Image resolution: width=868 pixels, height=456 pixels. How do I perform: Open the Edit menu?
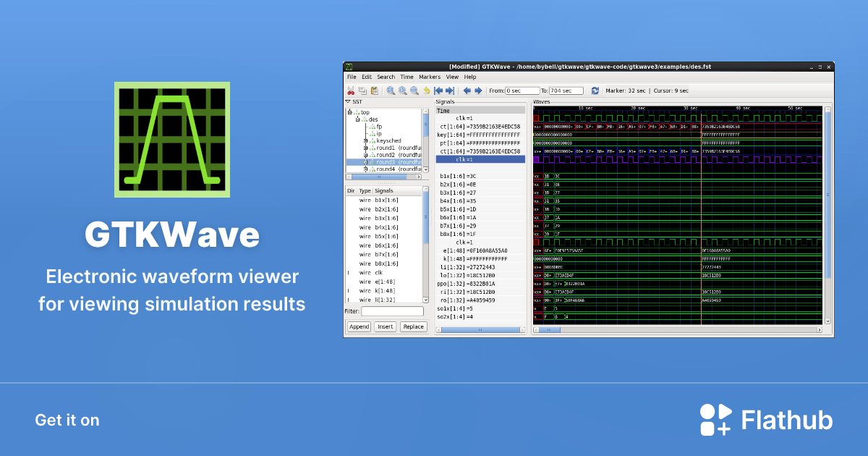click(x=367, y=77)
